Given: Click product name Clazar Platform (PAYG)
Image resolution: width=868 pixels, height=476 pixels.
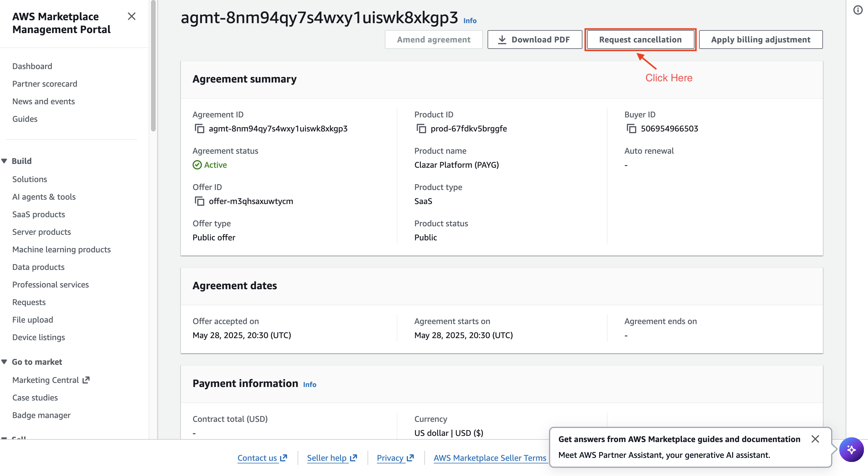Looking at the screenshot, I should [457, 165].
